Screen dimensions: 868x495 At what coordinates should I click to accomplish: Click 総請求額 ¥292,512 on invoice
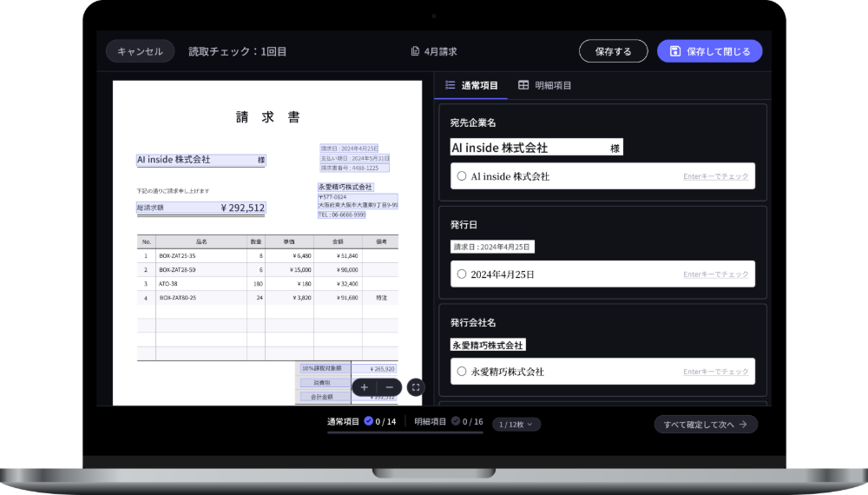201,208
